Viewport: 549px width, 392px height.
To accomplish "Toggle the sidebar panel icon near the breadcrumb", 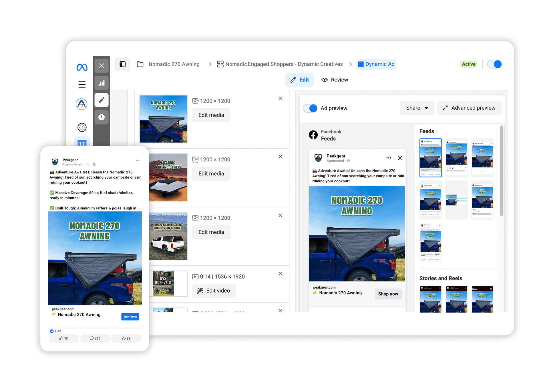I will coord(122,64).
